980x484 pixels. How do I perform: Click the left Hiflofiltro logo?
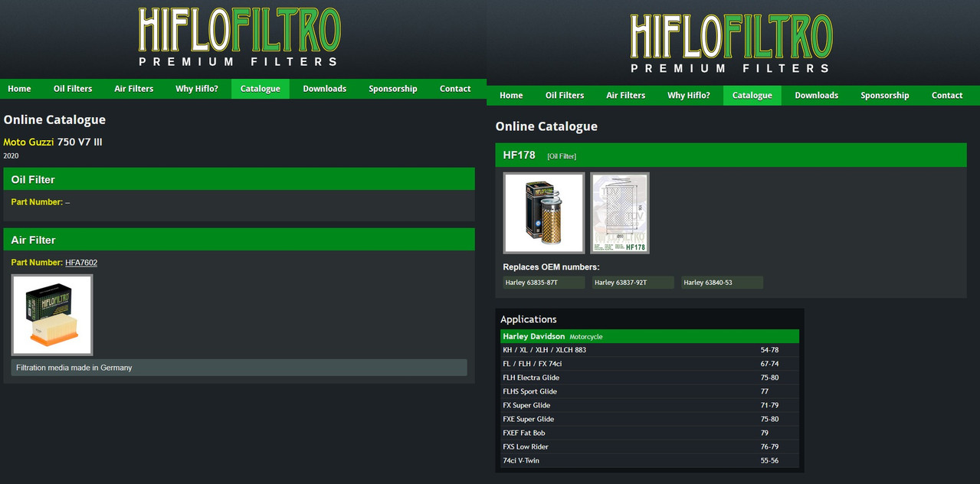click(x=239, y=38)
